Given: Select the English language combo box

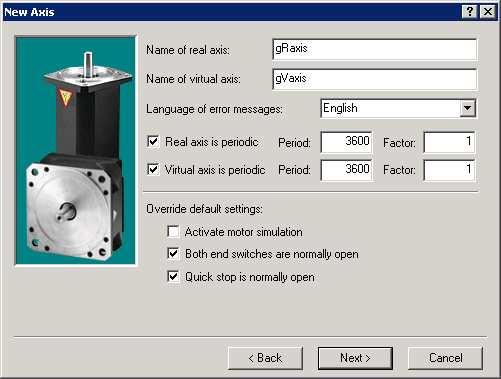Looking at the screenshot, I should 398,108.
